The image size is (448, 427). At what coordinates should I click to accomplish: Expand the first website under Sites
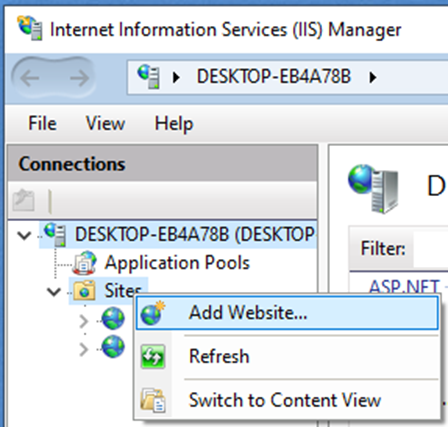click(84, 321)
